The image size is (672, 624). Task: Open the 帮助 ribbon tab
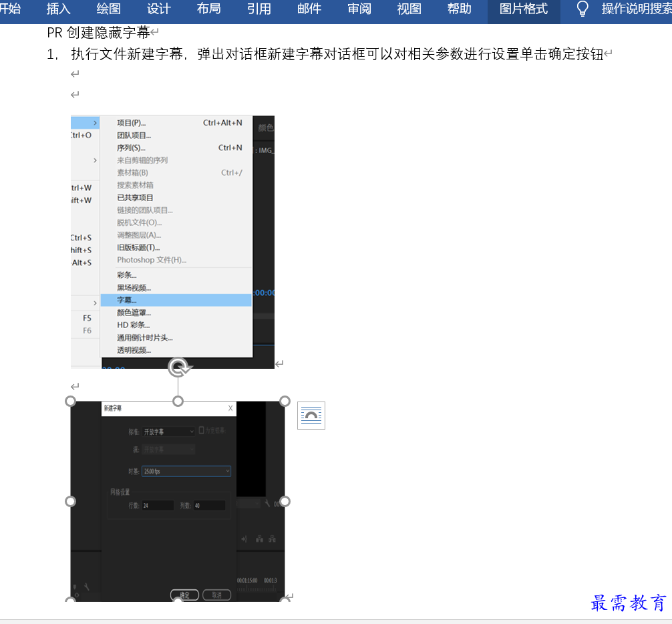459,9
